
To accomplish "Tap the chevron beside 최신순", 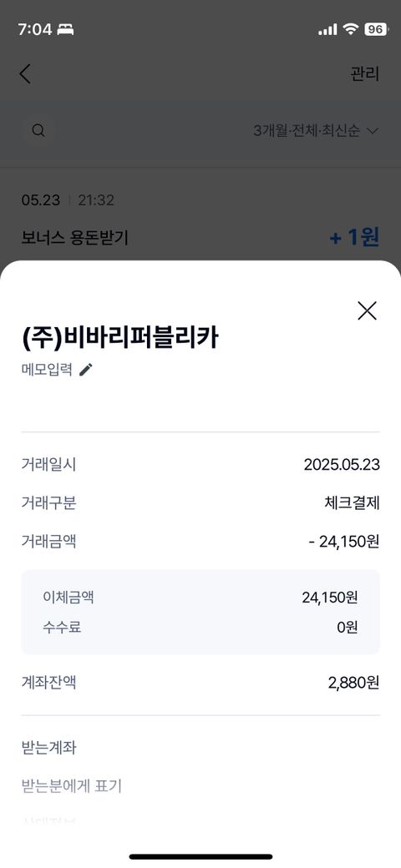I will click(x=373, y=132).
